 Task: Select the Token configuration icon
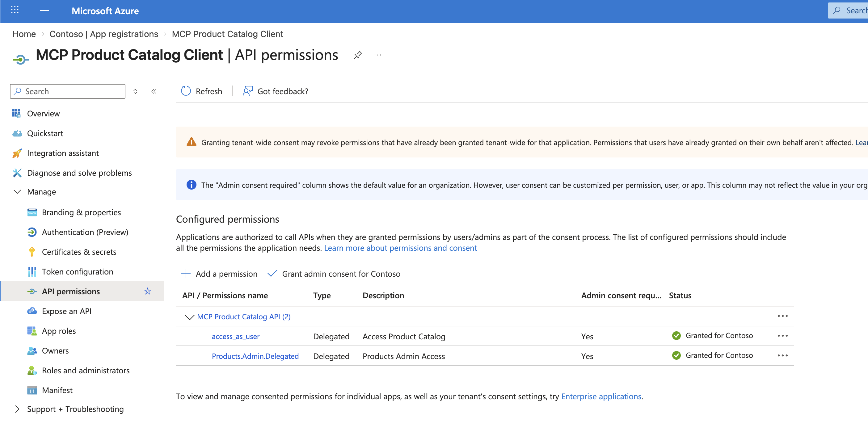click(32, 271)
